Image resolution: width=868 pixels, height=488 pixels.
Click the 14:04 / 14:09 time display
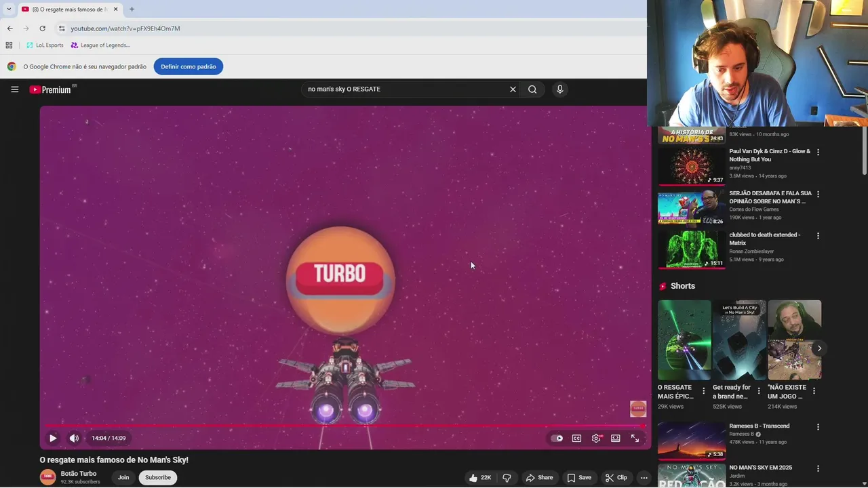pos(108,439)
